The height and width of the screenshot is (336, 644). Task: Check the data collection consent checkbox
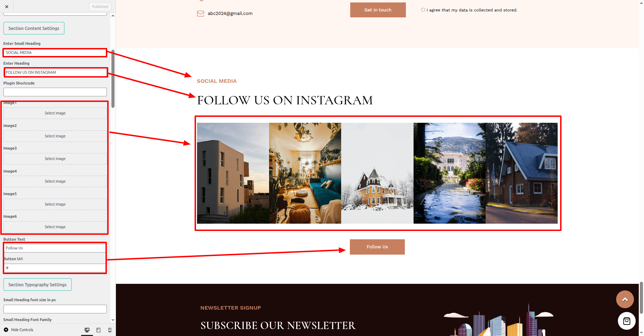click(x=423, y=10)
